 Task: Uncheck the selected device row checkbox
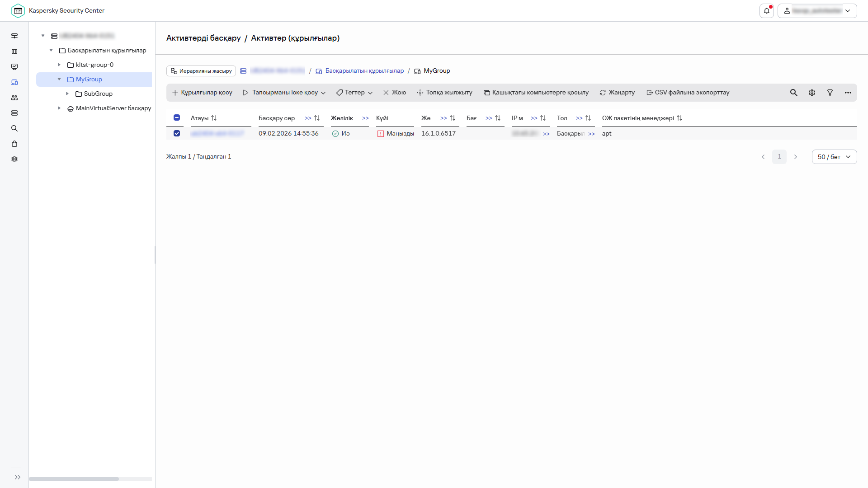click(x=177, y=133)
